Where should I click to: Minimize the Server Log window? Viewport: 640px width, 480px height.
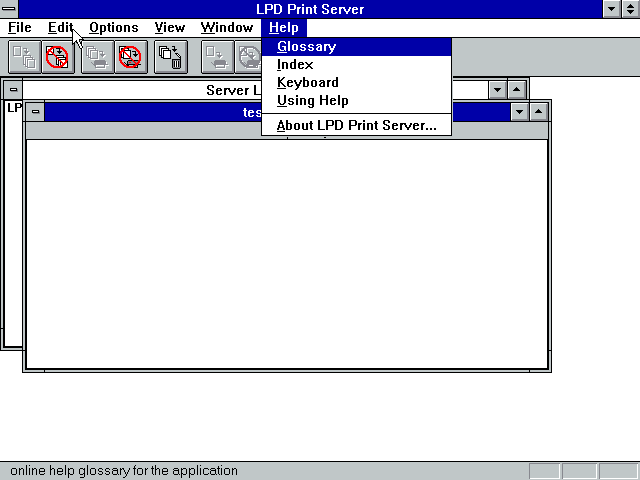498,90
